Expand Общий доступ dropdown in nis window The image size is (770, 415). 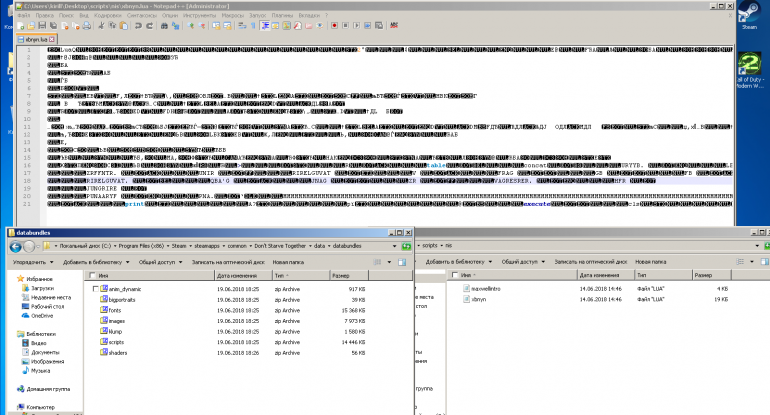[517, 260]
